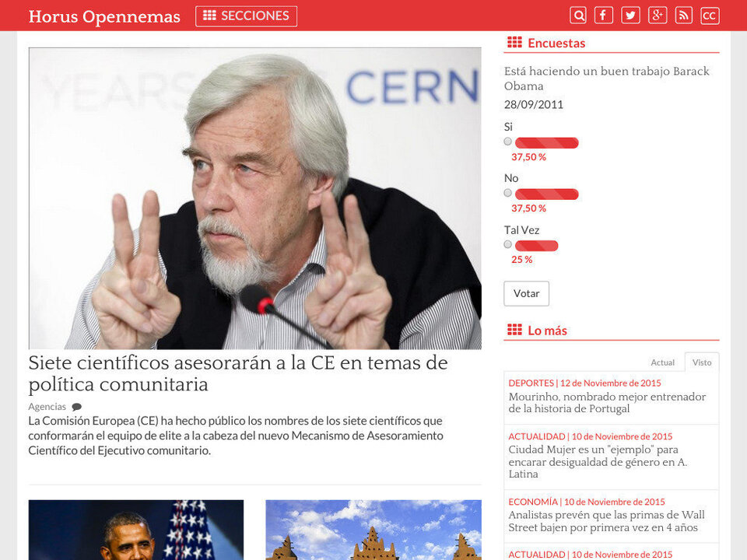Select the 'No' poll radio button

point(508,193)
